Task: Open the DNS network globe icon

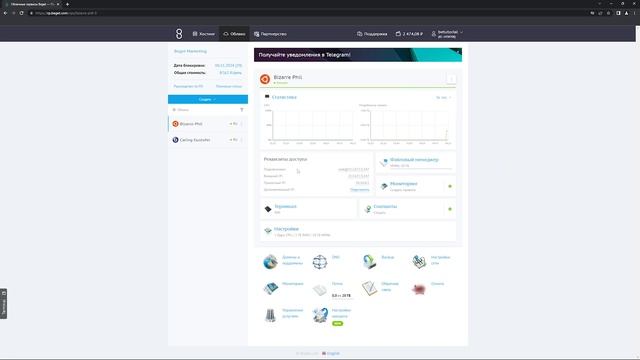Action: click(x=320, y=262)
